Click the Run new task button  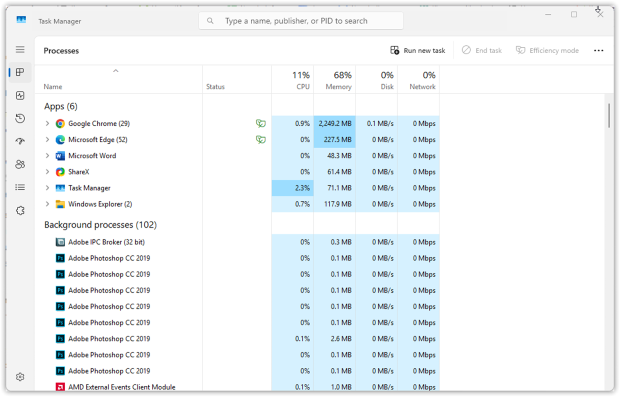pos(418,51)
